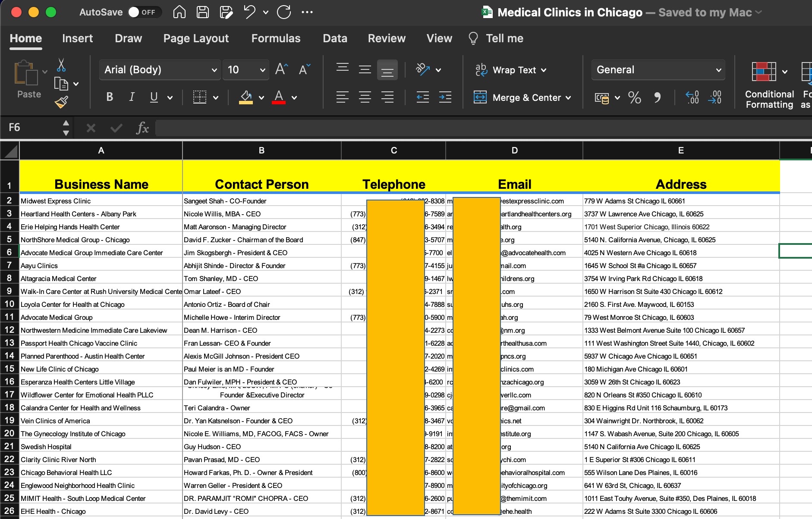
Task: Expand the Copy options dropdown arrow
Action: [x=76, y=84]
